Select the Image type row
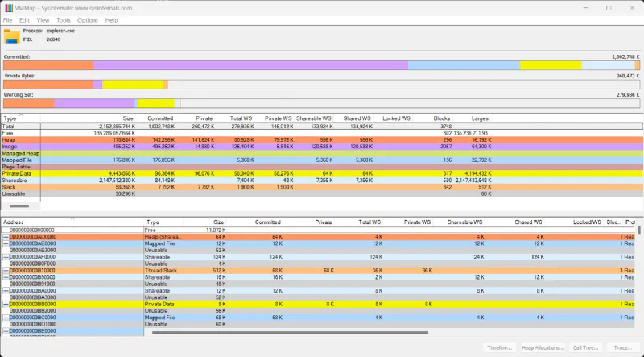This screenshot has width=644, height=357. click(x=321, y=147)
